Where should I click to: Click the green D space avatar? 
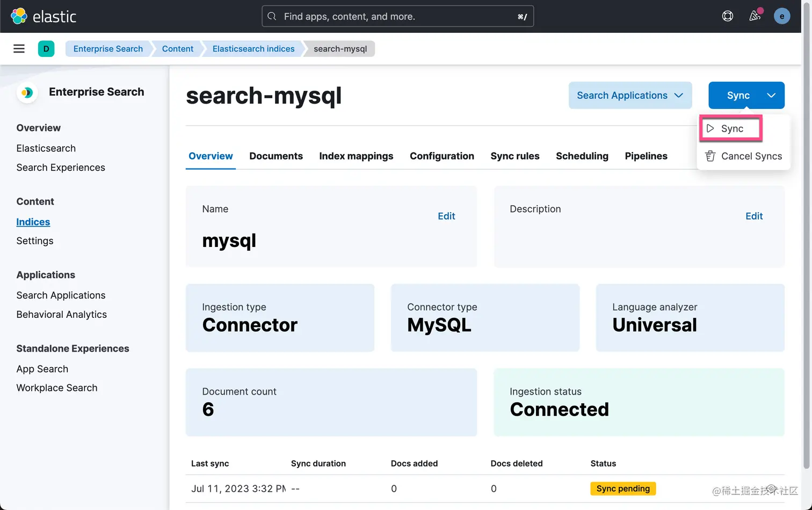pyautogui.click(x=46, y=49)
